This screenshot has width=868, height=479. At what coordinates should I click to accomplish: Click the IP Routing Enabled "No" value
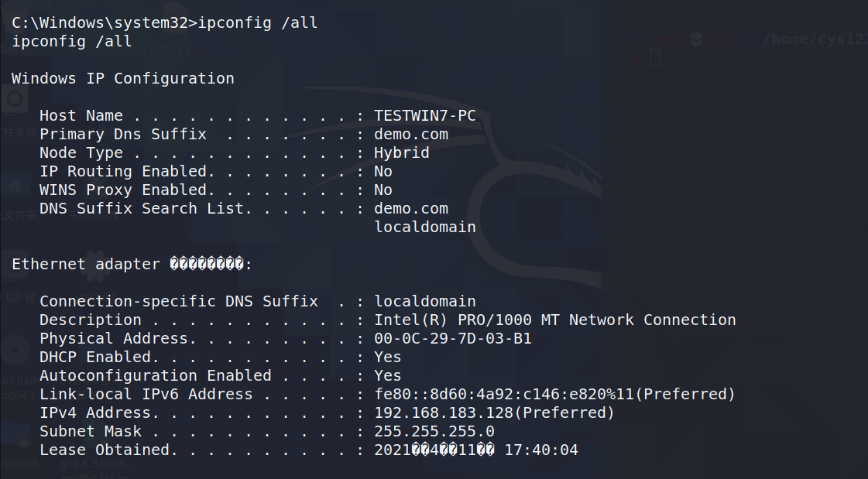tap(383, 171)
